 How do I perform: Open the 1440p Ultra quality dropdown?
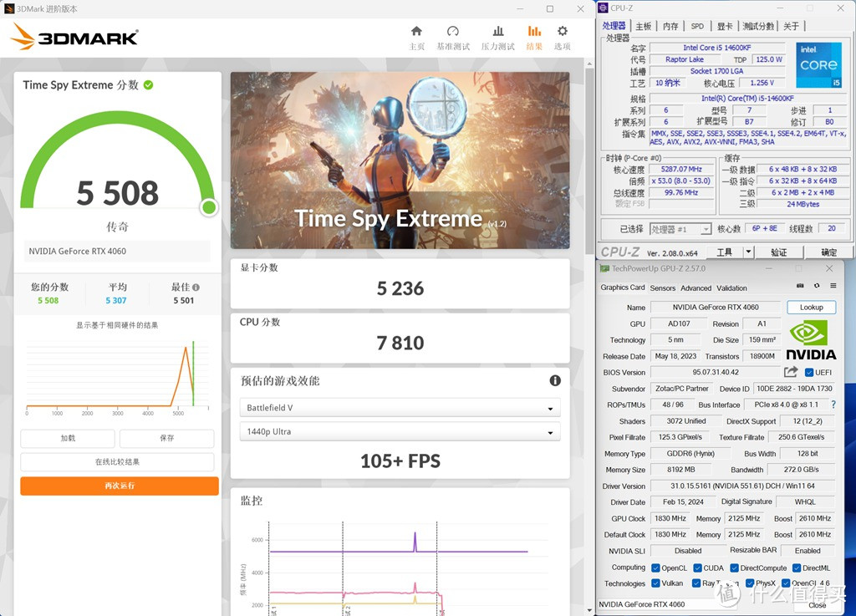400,431
